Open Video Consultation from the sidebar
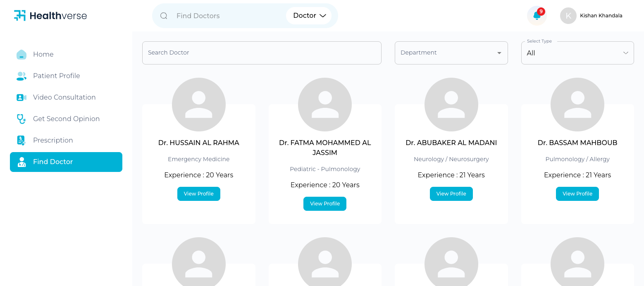This screenshot has height=286, width=644. 21,97
